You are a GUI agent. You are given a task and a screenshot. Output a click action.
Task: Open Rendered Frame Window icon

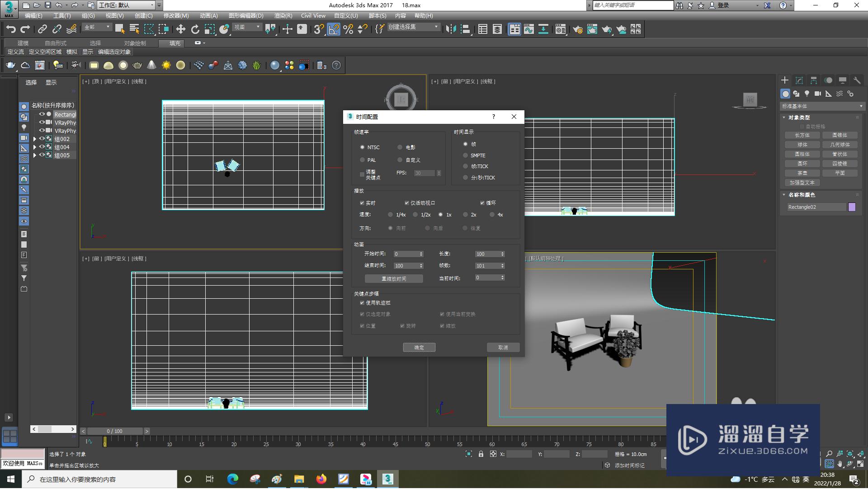click(x=592, y=29)
